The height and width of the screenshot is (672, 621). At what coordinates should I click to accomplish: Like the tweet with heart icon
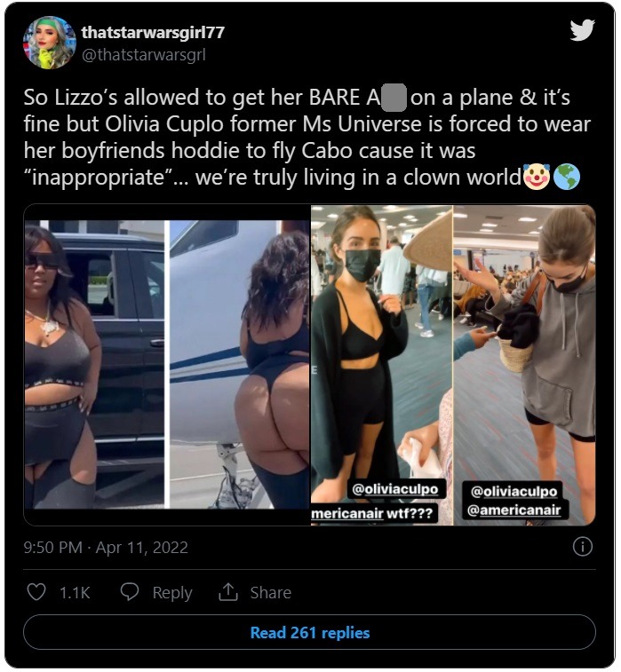[x=36, y=592]
